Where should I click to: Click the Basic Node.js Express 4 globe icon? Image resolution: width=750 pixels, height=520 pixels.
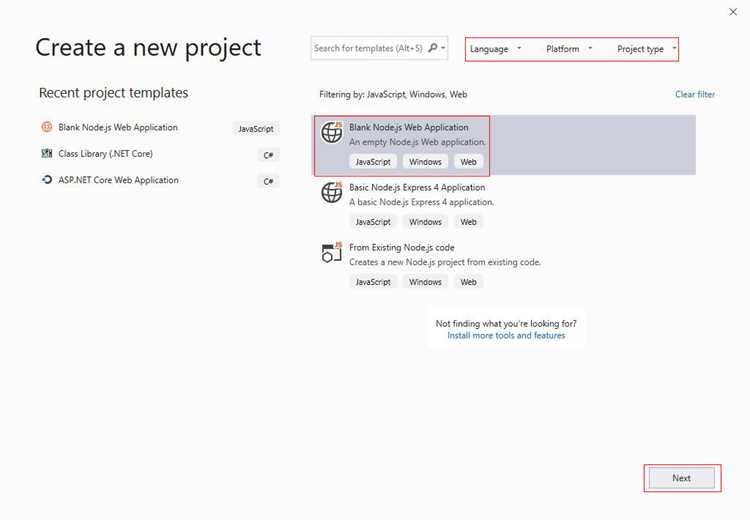pos(331,192)
